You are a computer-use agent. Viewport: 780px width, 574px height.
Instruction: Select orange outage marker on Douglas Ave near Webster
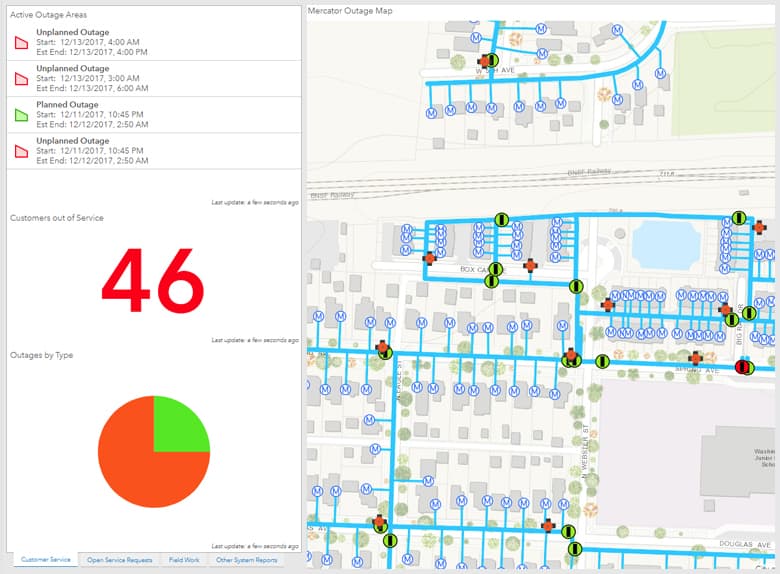click(547, 525)
